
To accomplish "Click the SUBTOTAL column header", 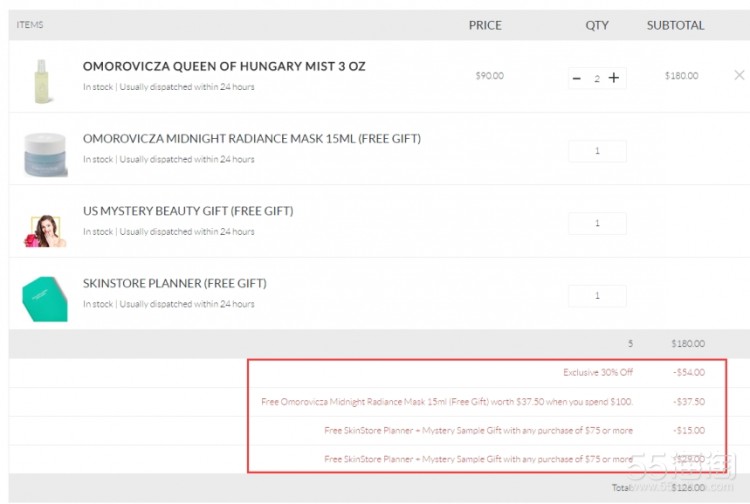I will tap(675, 25).
